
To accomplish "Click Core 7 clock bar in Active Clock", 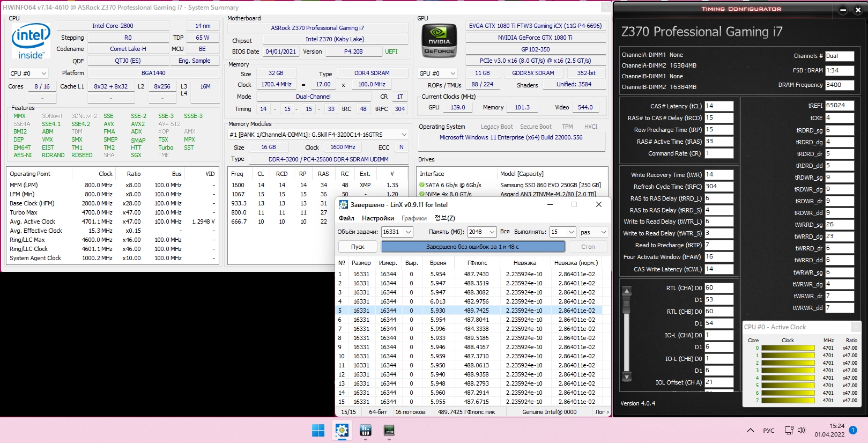I will (788, 401).
